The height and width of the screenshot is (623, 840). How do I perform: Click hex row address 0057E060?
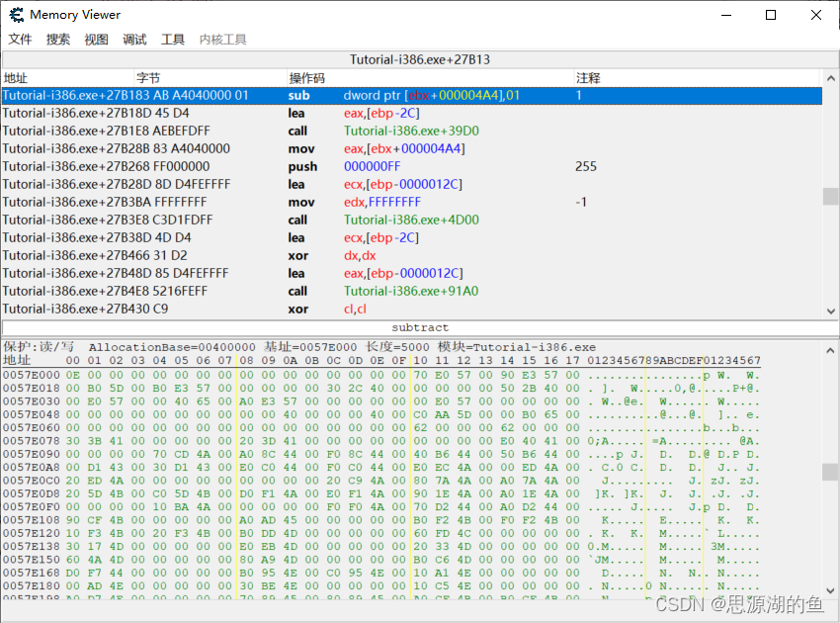click(x=32, y=428)
